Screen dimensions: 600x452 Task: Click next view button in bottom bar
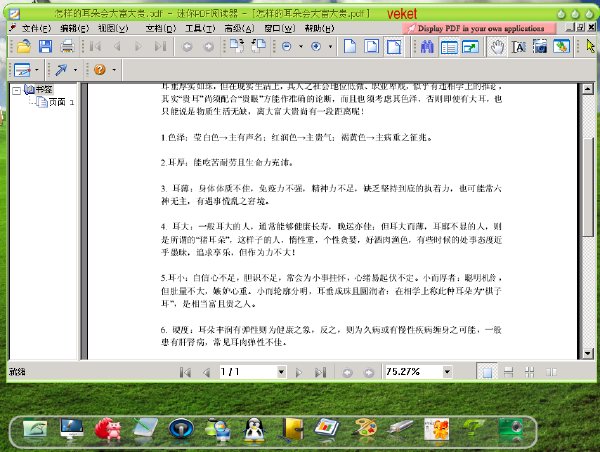point(369,372)
